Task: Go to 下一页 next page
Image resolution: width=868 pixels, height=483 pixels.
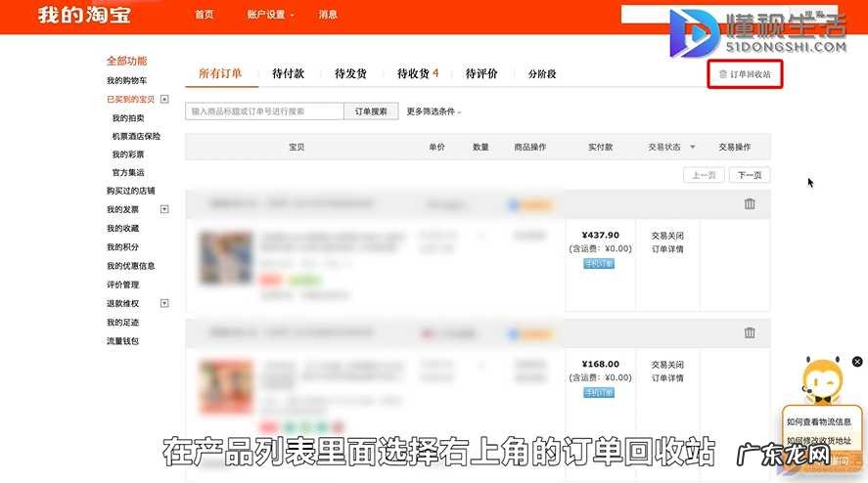Action: click(x=750, y=175)
